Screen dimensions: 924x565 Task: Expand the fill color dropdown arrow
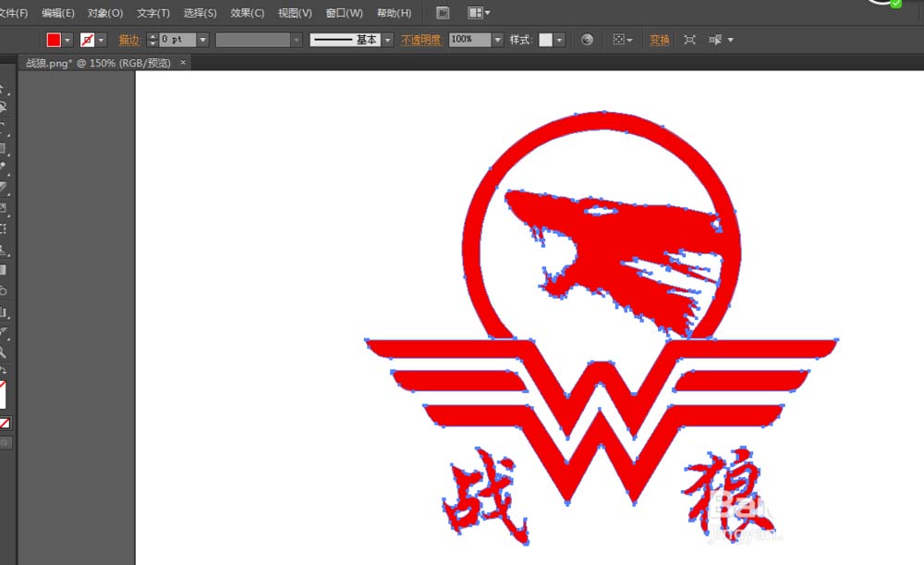coord(67,40)
